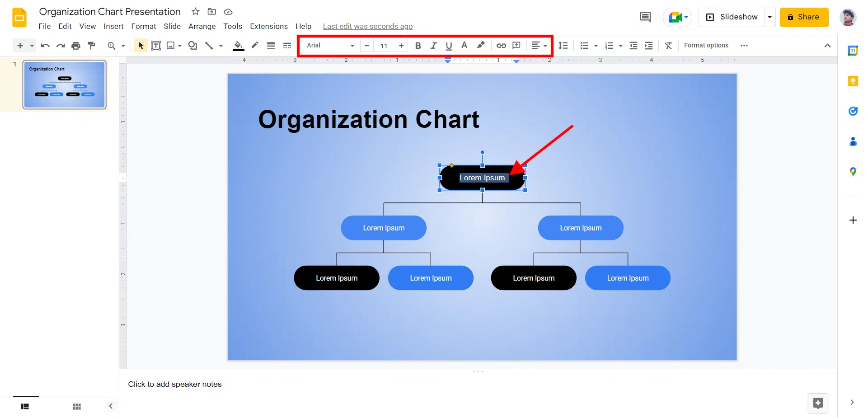
Task: Toggle Bold formatting
Action: pos(418,46)
